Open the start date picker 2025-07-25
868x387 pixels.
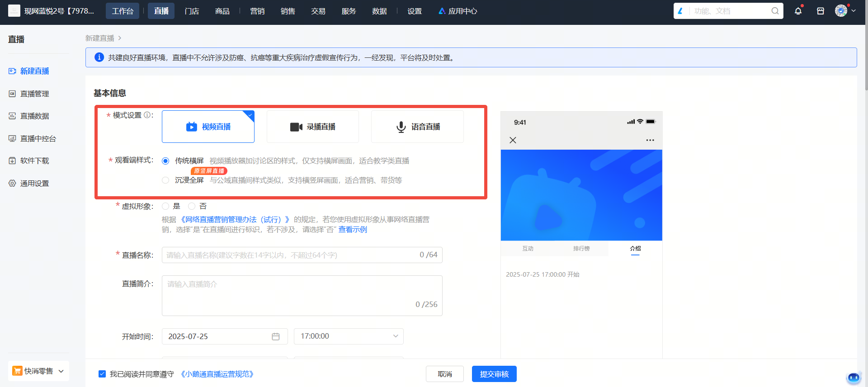point(225,336)
